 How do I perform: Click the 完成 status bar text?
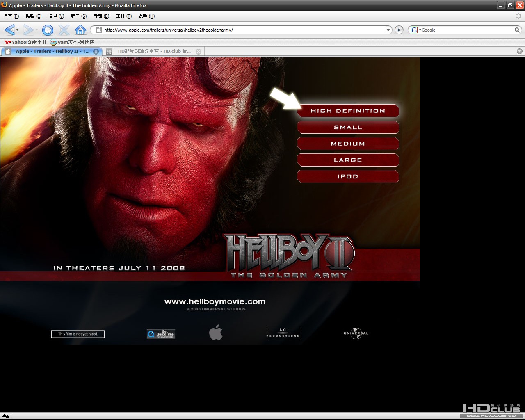[x=7, y=416]
